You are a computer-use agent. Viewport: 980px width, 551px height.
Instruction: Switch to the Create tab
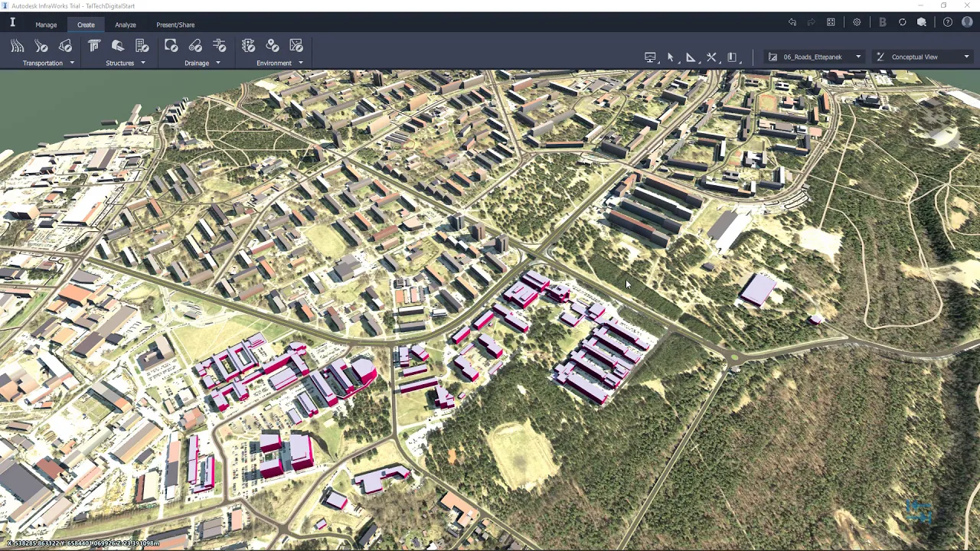pyautogui.click(x=86, y=24)
